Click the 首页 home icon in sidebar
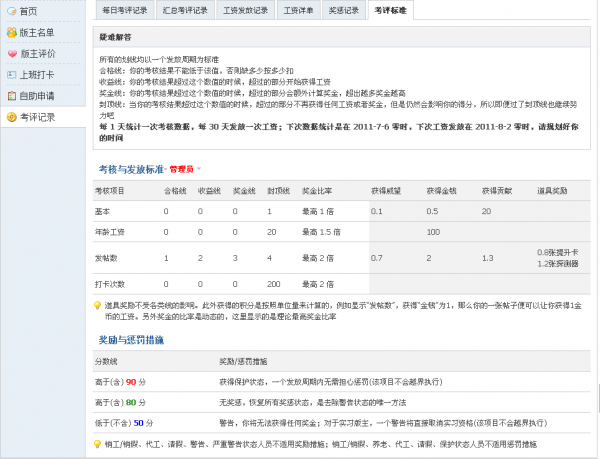 (11, 11)
